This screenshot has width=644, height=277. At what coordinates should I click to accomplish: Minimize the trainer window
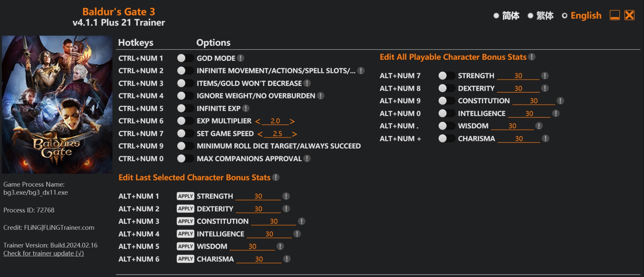coord(615,15)
